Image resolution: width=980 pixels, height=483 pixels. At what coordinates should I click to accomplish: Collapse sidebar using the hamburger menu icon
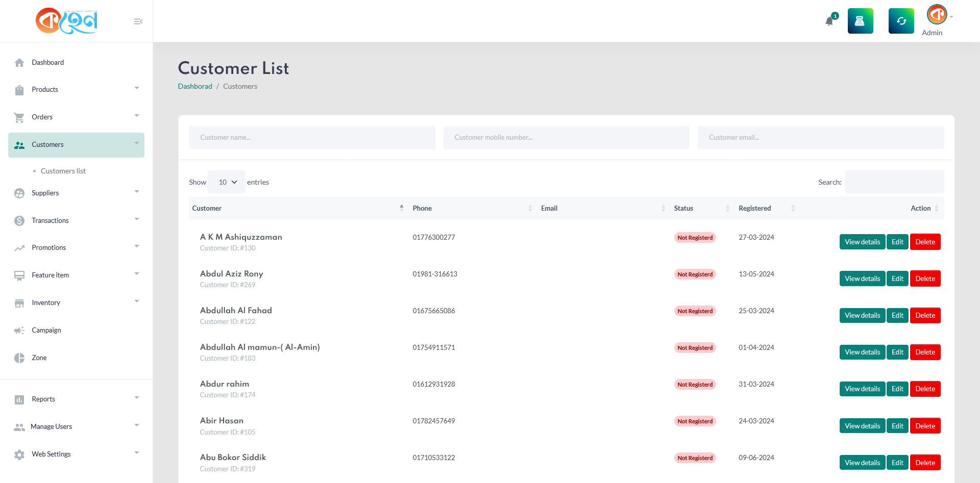coord(138,21)
